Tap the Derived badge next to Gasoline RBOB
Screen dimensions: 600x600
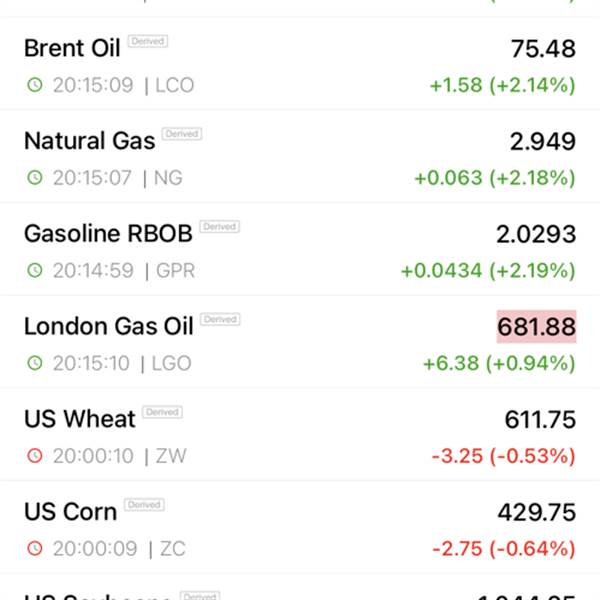220,227
